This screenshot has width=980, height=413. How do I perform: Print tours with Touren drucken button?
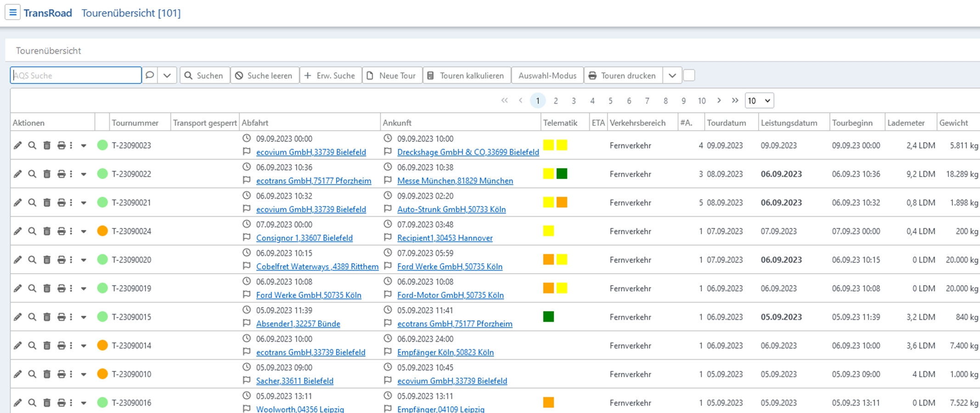click(x=623, y=75)
